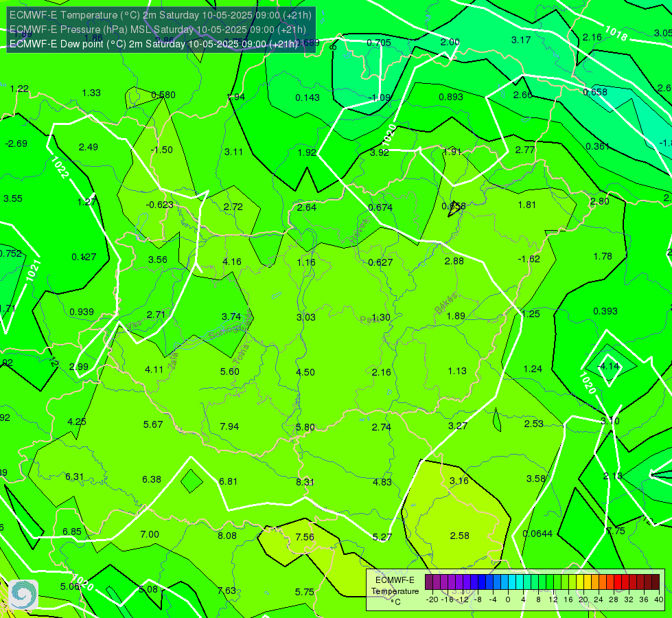Click the ECMWF swirl logo icon
The width and height of the screenshot is (672, 618).
[x=23, y=595]
